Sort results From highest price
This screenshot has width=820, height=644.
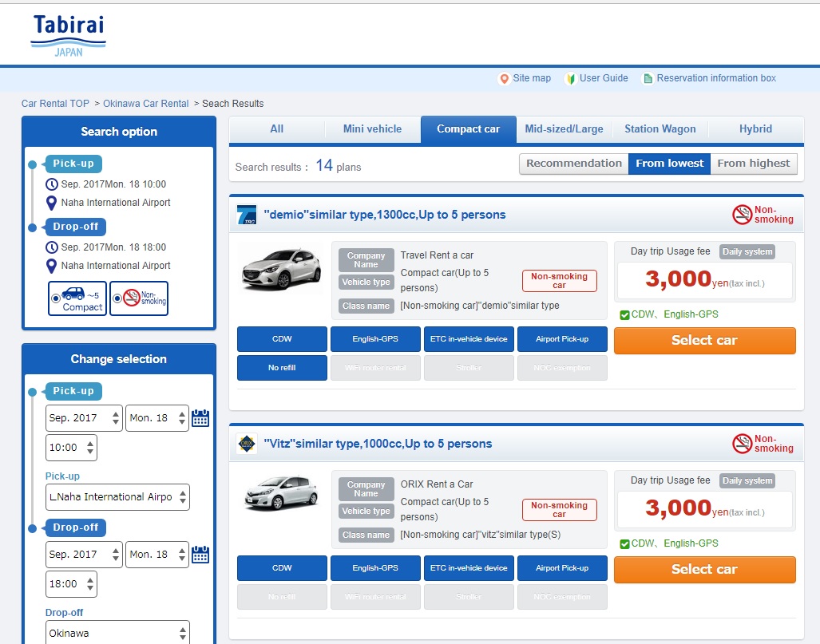click(754, 164)
